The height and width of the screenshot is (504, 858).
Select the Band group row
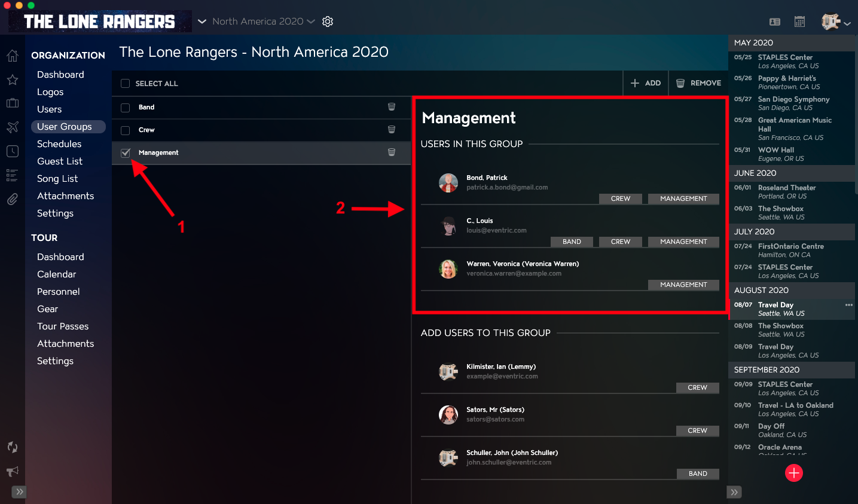(261, 108)
